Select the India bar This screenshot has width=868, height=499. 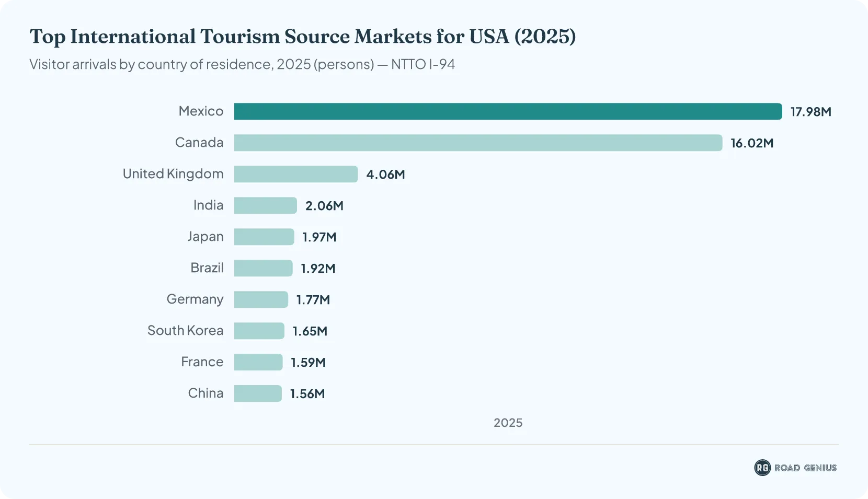pos(266,205)
